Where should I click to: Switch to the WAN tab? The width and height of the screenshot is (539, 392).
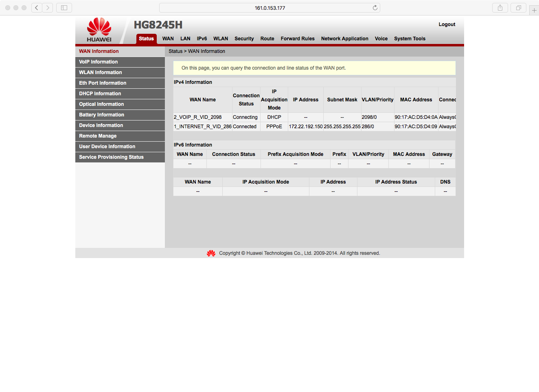(x=168, y=39)
